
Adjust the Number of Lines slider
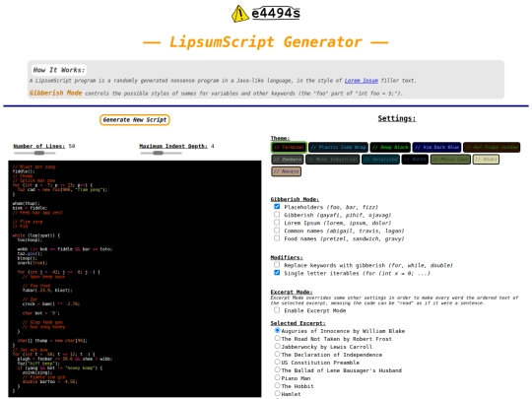pos(34,153)
